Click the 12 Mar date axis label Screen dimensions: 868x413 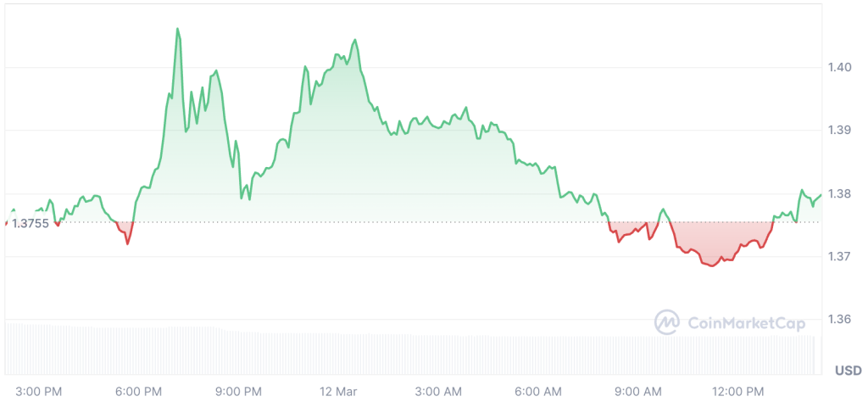click(x=338, y=391)
